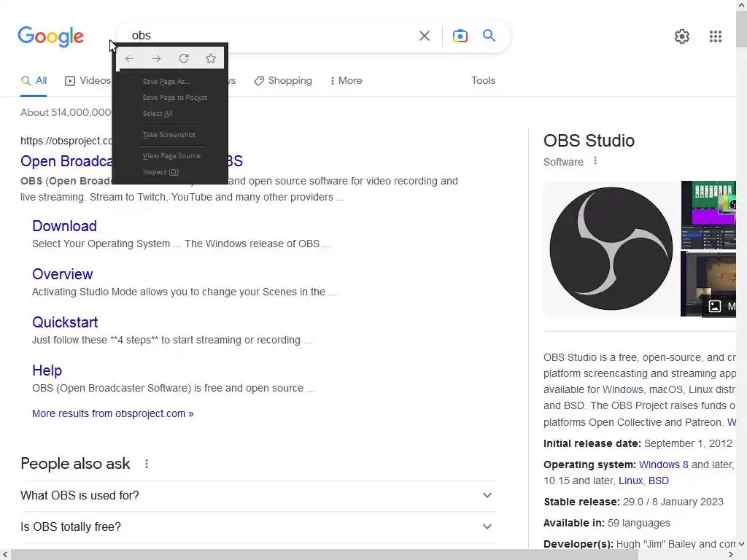Expand What OBS is used for question
The height and width of the screenshot is (560, 747).
tap(258, 495)
